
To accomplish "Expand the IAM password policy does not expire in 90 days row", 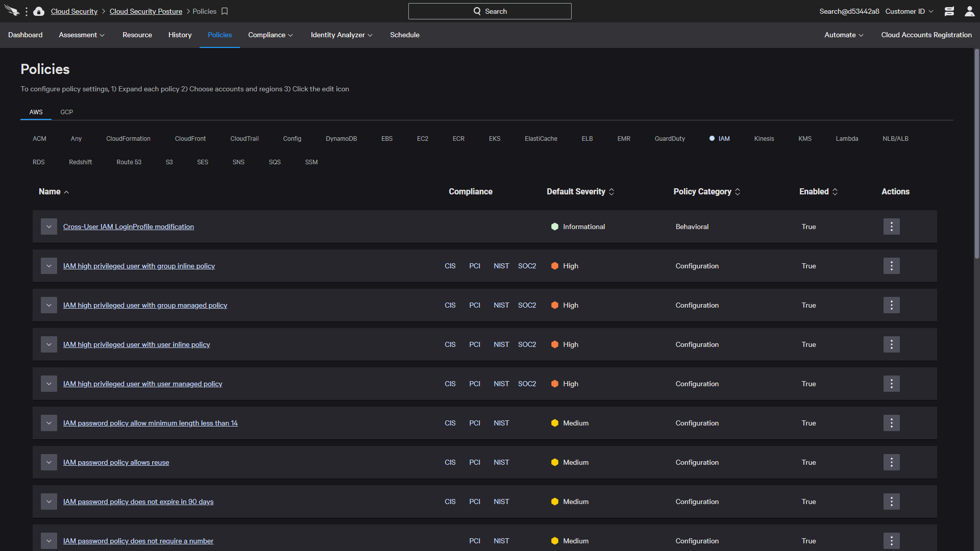I will [x=49, y=501].
